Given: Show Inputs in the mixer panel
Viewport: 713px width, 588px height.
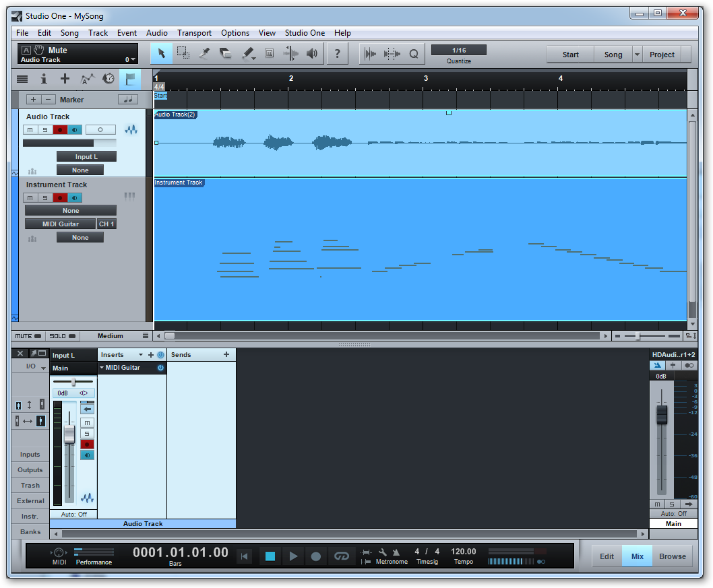Looking at the screenshot, I should (30, 455).
